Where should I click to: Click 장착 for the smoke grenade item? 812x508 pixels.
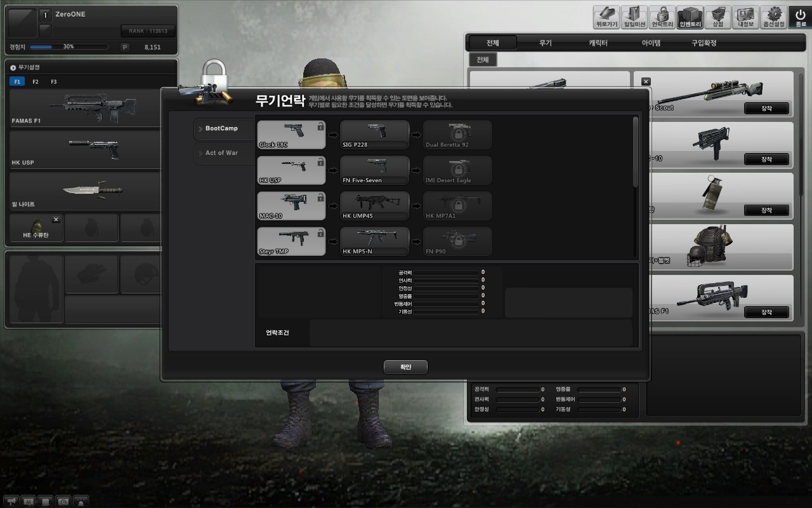pyautogui.click(x=766, y=210)
